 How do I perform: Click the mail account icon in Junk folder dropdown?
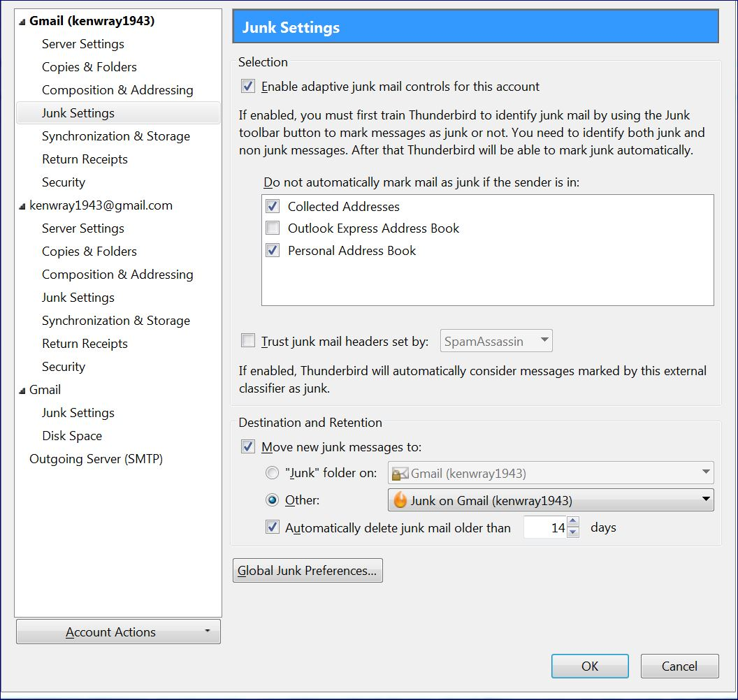[400, 474]
